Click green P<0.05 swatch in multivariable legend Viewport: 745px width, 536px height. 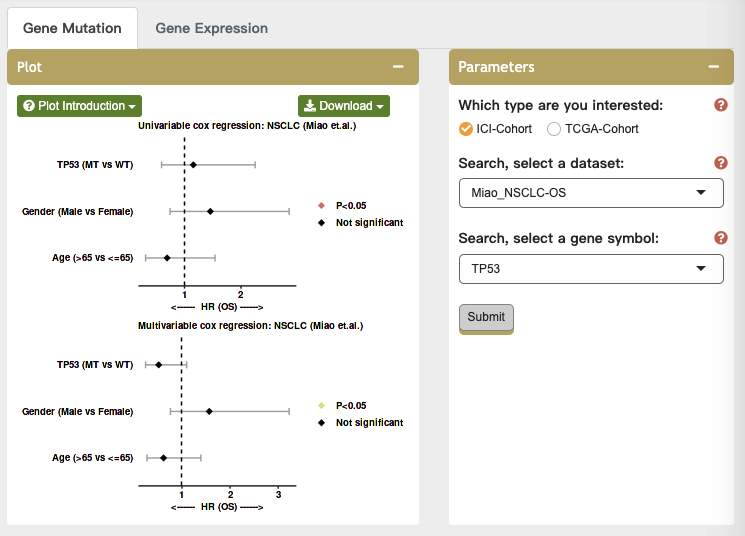[x=321, y=405]
